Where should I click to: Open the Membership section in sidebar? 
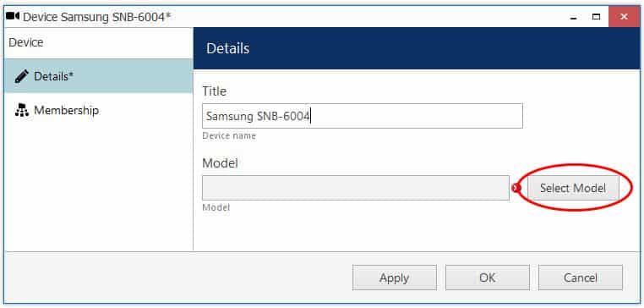(99, 110)
